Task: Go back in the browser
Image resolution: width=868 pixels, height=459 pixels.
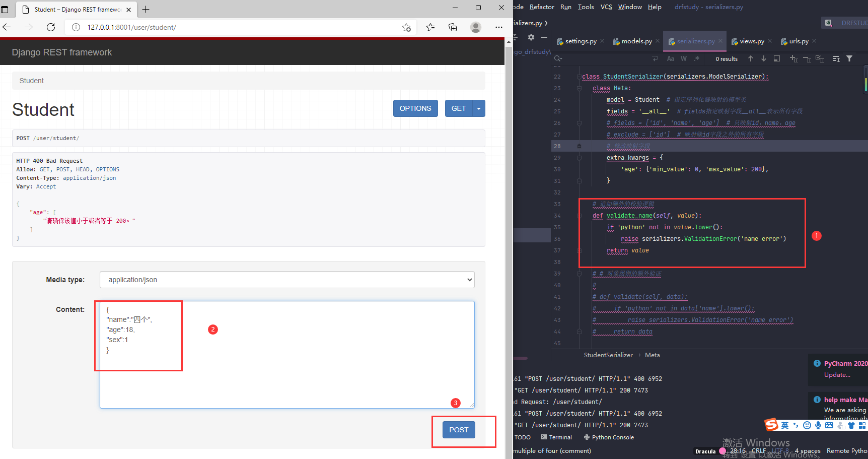Action: tap(7, 27)
